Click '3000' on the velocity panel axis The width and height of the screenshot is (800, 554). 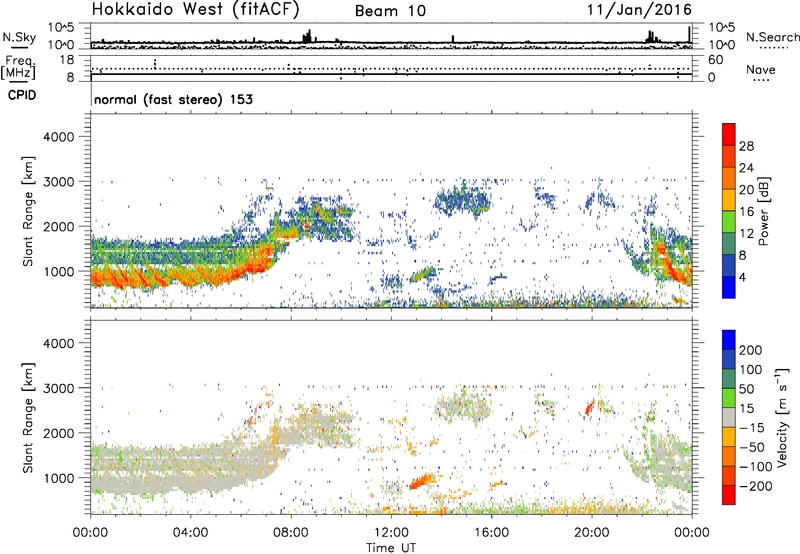pos(58,388)
